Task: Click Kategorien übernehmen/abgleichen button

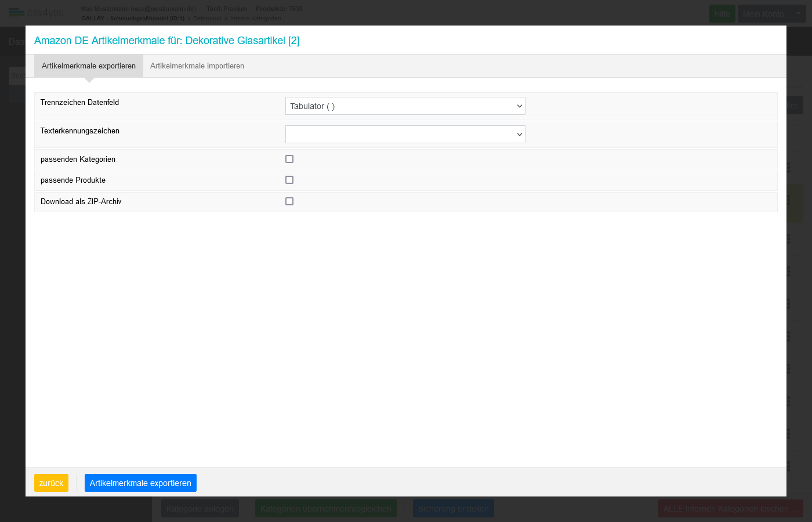Action: (326, 509)
